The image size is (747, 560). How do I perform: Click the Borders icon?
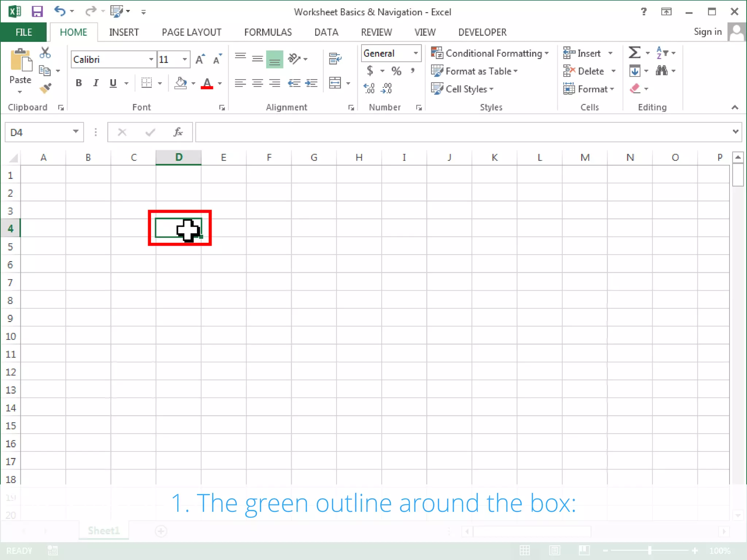point(147,83)
